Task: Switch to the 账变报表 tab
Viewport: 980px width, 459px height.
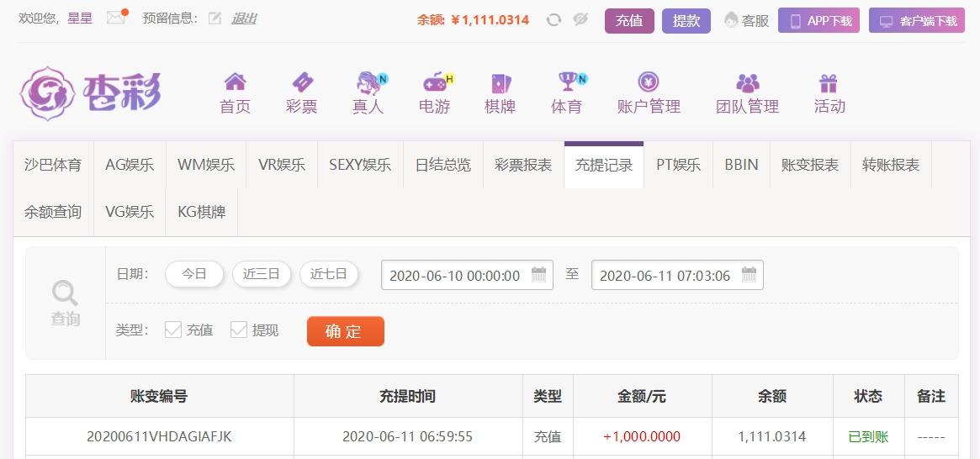Action: [810, 165]
